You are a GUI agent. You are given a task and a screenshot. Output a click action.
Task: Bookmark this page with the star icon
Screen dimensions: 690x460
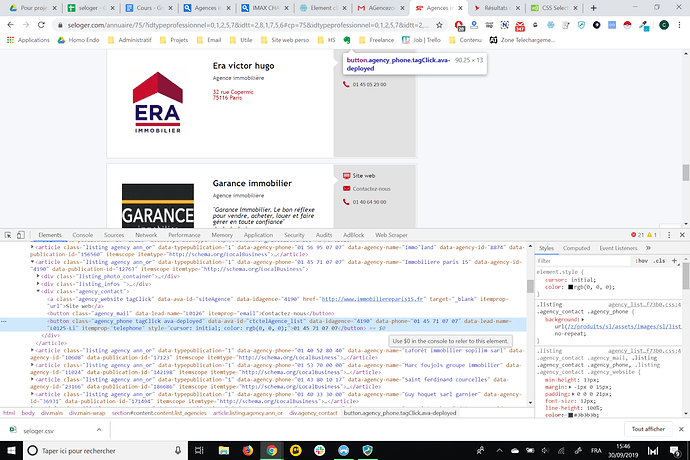tap(439, 25)
